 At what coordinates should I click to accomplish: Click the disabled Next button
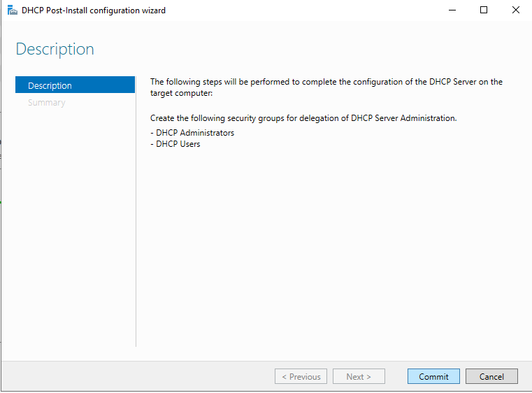[x=358, y=376]
